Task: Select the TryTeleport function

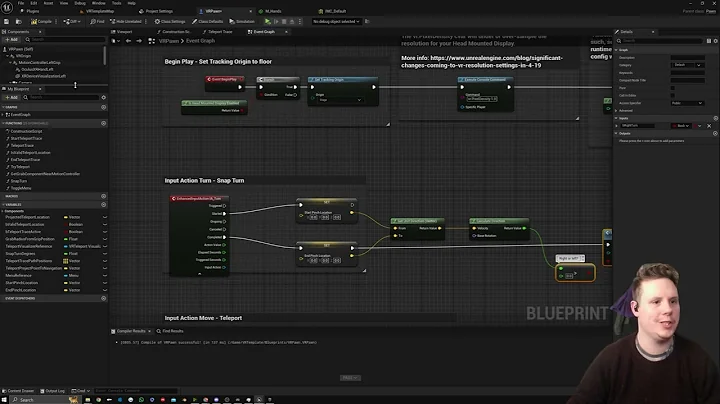Action: 20,167
